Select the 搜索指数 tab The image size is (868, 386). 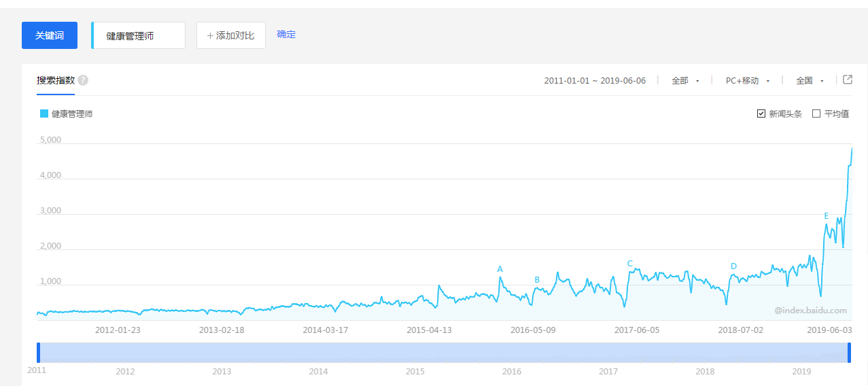[x=56, y=80]
